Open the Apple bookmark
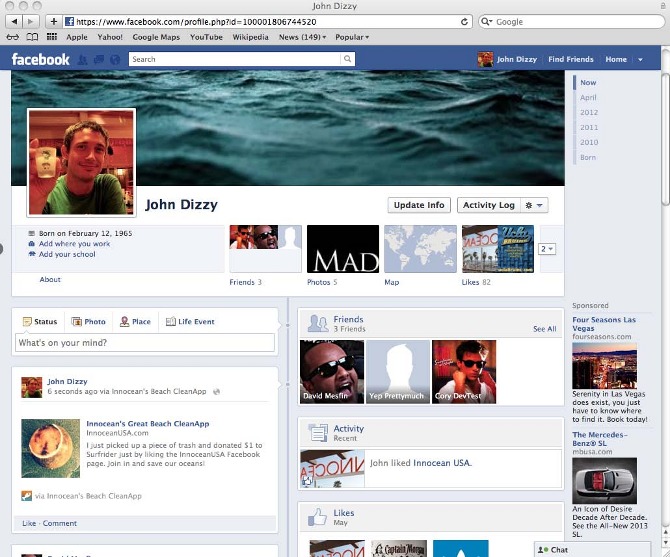 [x=77, y=37]
